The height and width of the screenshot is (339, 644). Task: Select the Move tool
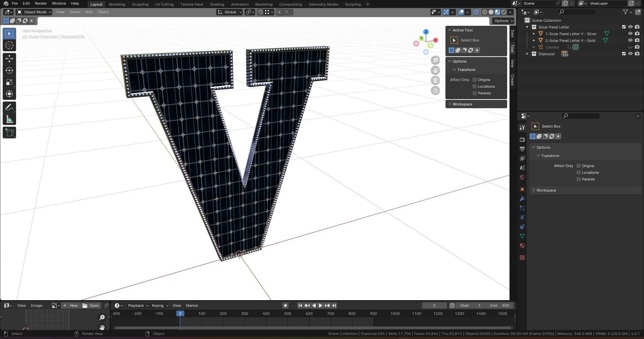click(x=9, y=59)
